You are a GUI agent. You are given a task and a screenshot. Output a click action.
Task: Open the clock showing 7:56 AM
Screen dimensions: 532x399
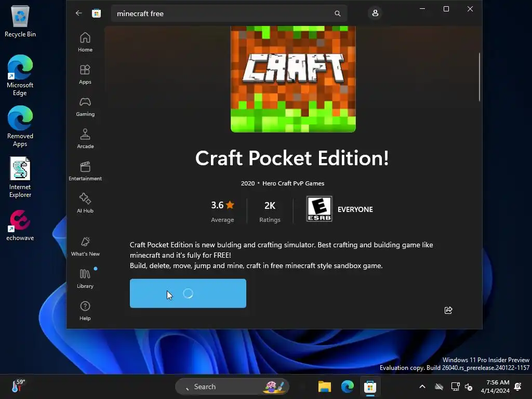[495, 387]
